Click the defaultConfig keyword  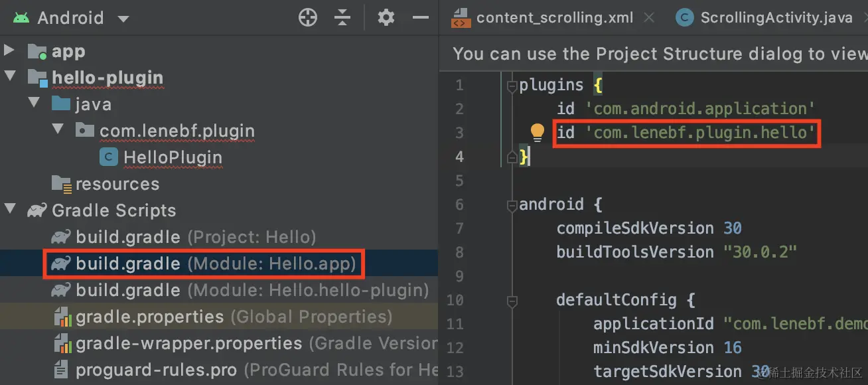point(616,300)
